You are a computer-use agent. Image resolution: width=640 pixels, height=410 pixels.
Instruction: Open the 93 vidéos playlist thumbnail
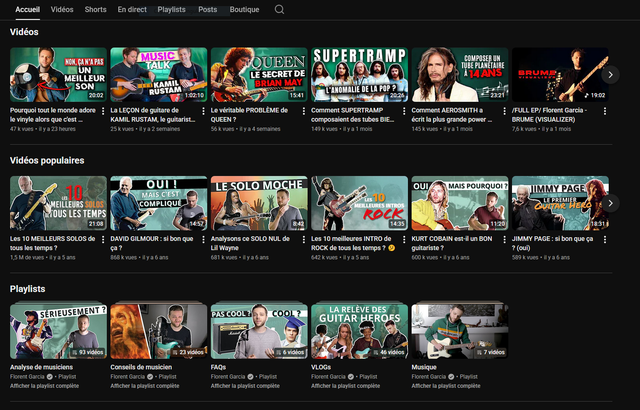[x=58, y=331]
